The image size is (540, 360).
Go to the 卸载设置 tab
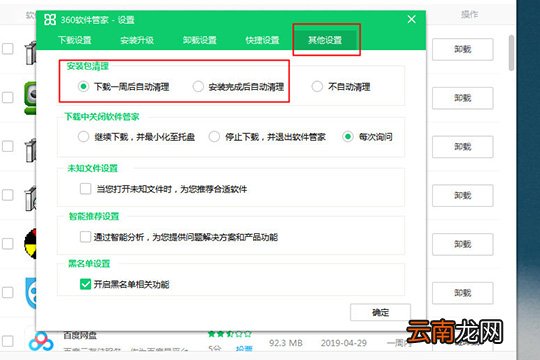click(x=199, y=40)
